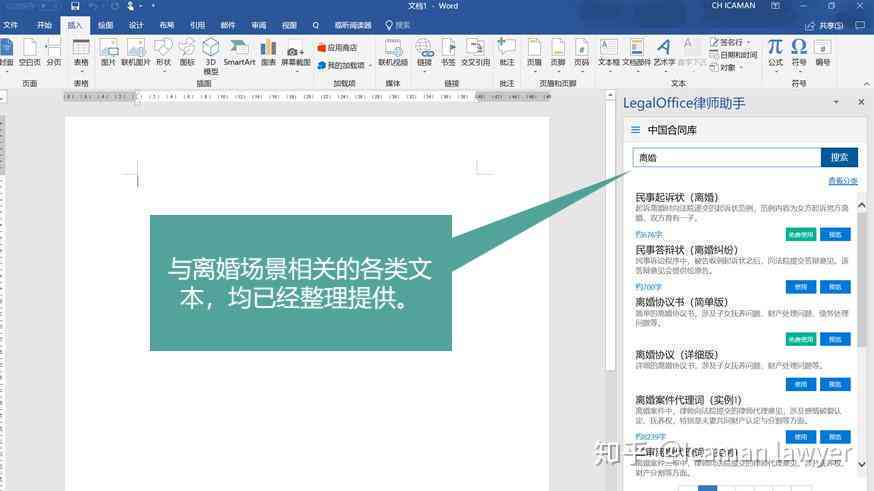Insert a 3D model

[211, 56]
